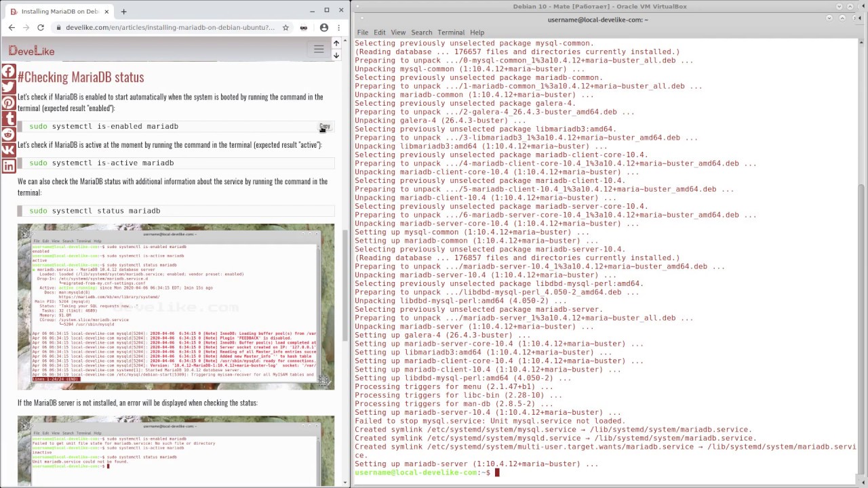Share the article on Tumblr

tap(8, 119)
